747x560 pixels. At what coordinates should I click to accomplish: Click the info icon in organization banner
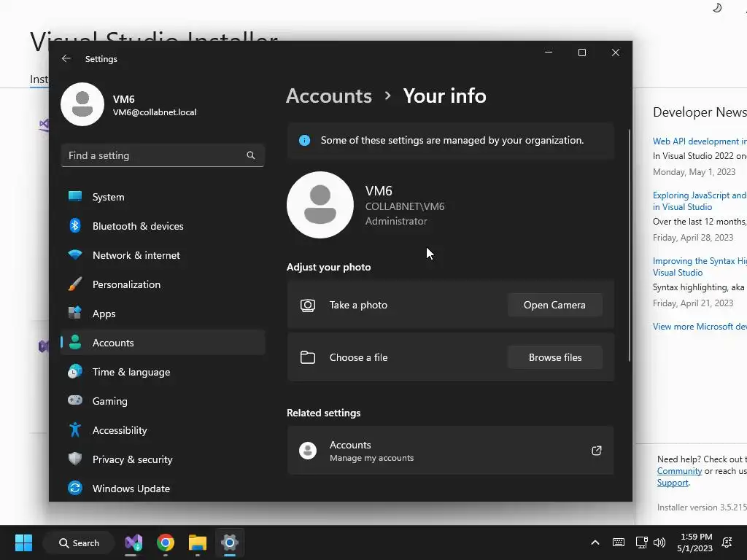tap(304, 141)
